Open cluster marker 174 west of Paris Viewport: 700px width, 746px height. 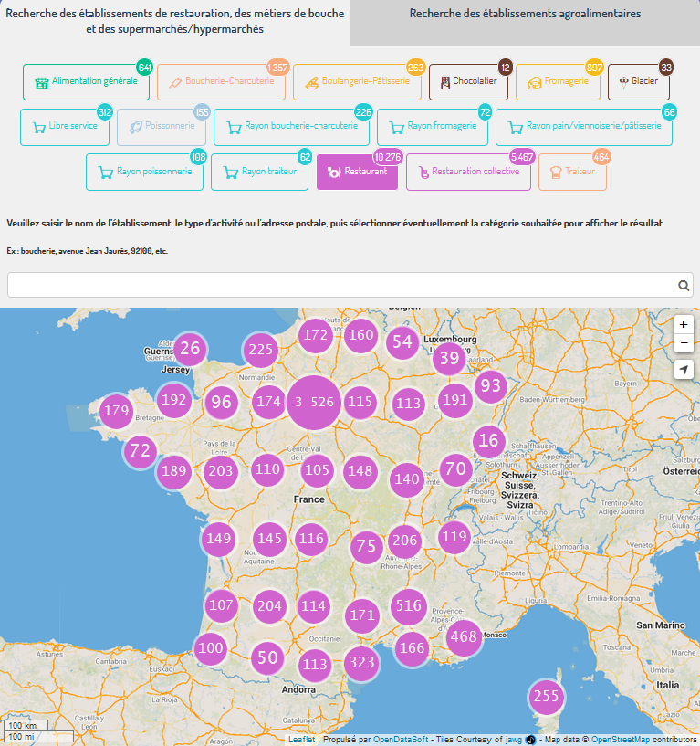[268, 402]
